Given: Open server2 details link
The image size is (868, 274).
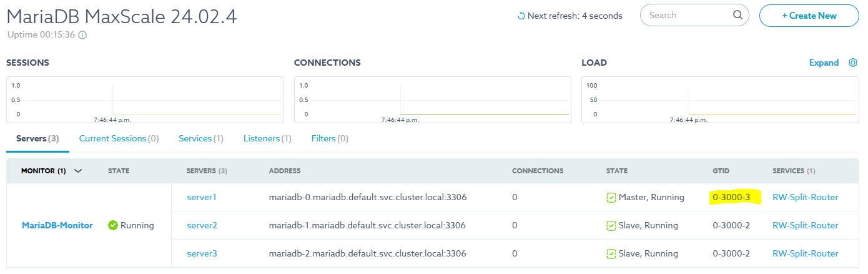Looking at the screenshot, I should 202,225.
